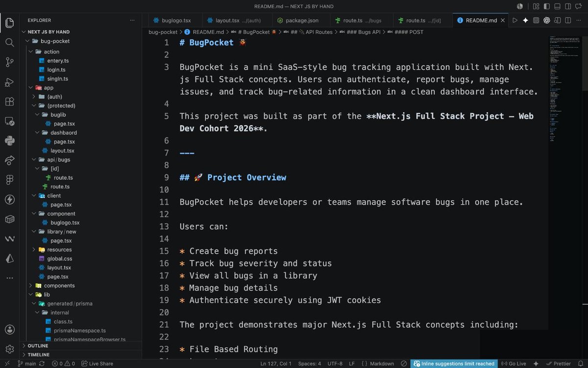Click the sparkle AI icon in editor toolbar
The image size is (588, 368).
click(x=525, y=21)
